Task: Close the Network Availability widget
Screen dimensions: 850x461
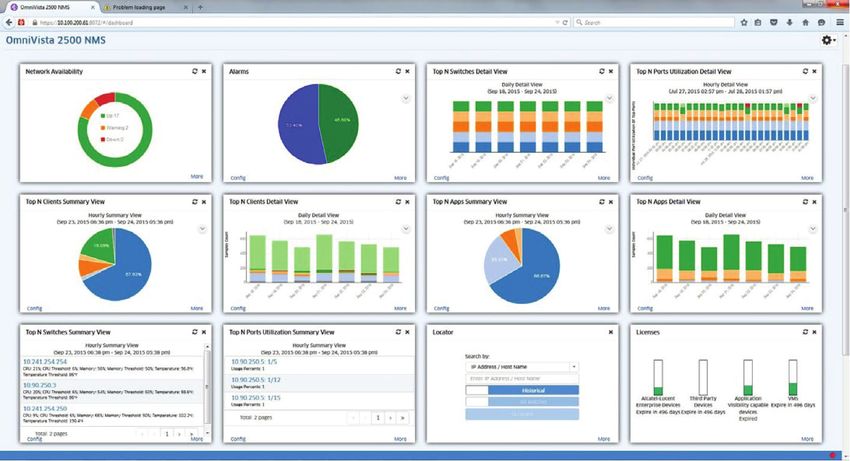Action: click(x=204, y=71)
